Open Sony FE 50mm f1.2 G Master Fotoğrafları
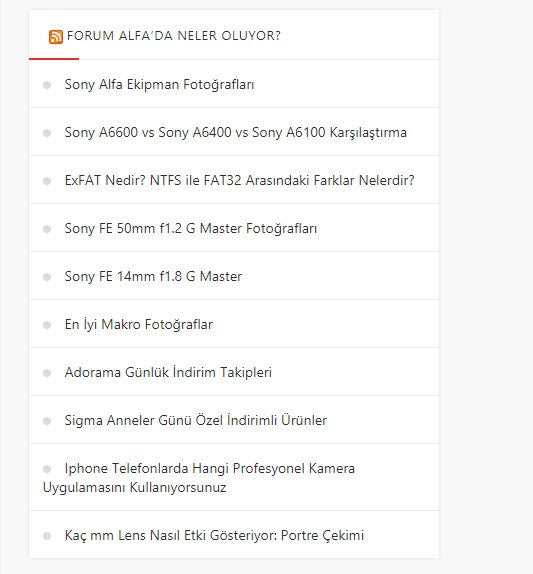Viewport: 533px width, 574px height. 191,228
